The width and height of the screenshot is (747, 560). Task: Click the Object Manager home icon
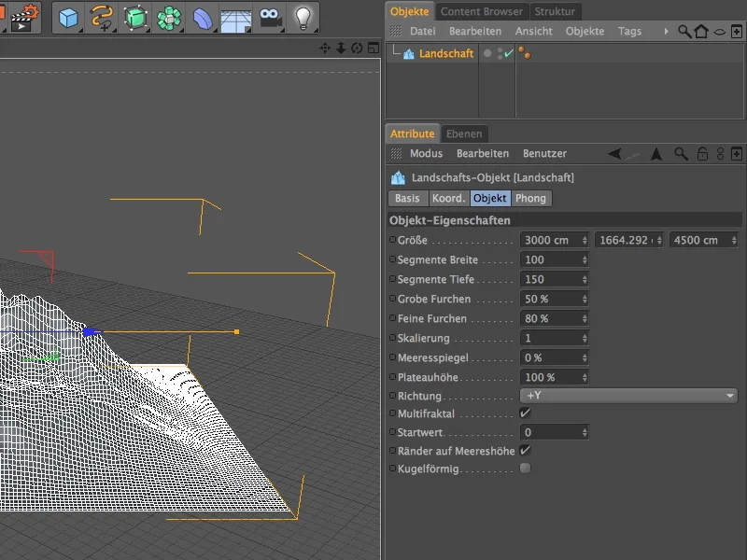(701, 32)
